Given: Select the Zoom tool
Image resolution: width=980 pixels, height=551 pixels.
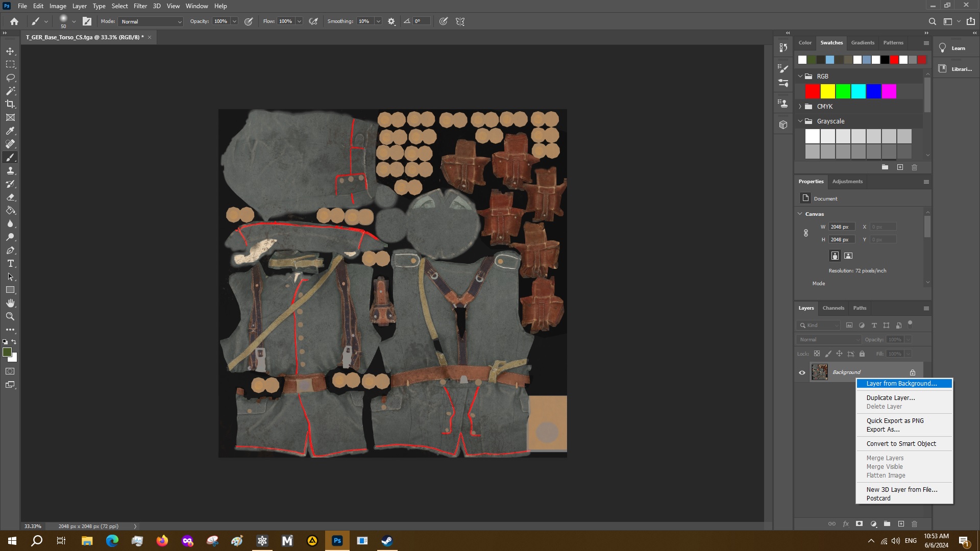Looking at the screenshot, I should [10, 316].
